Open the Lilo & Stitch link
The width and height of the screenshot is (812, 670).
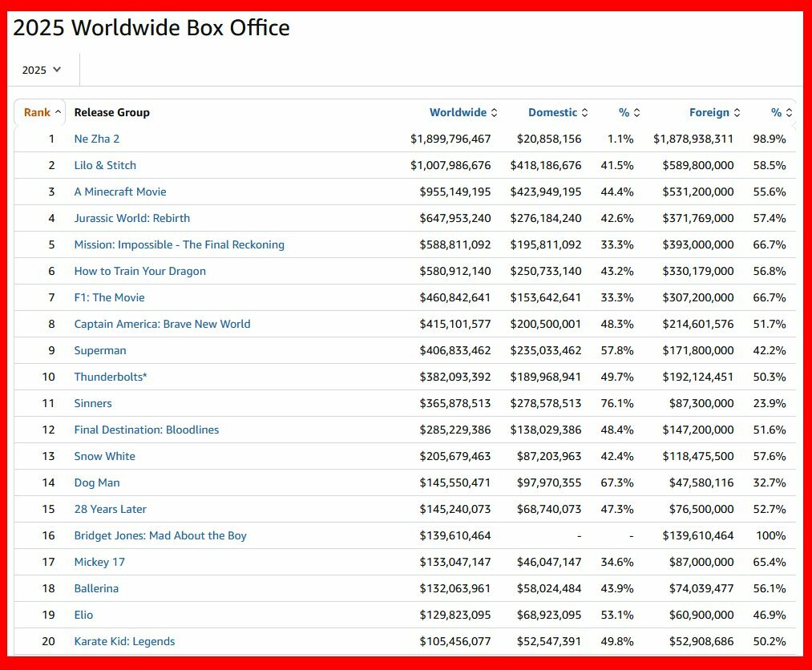pyautogui.click(x=105, y=165)
